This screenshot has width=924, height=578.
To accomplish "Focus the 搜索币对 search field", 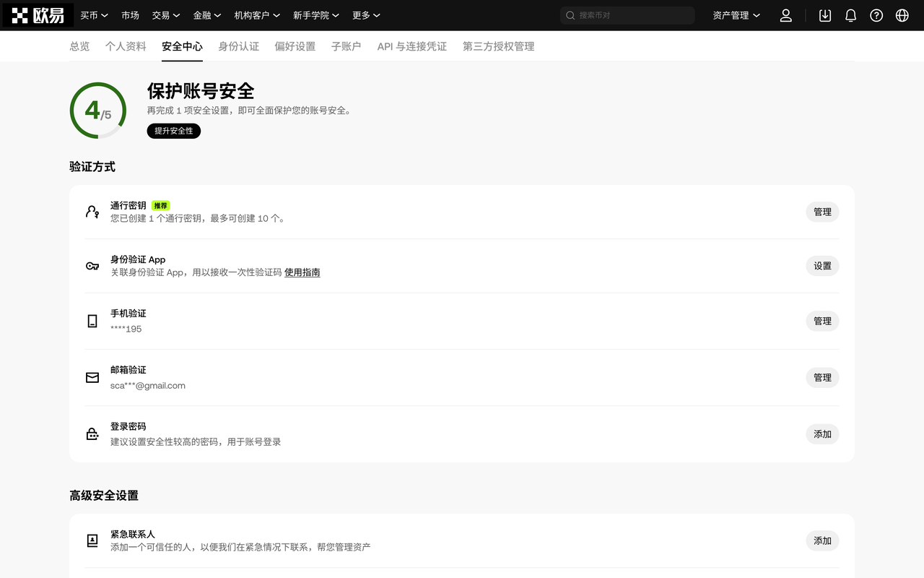I will click(x=627, y=15).
